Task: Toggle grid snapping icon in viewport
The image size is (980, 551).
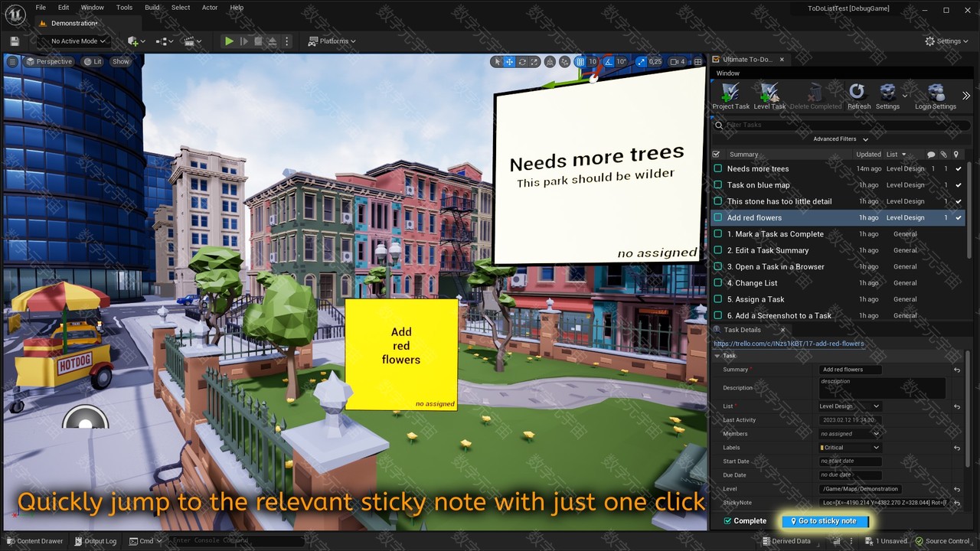Action: pos(580,62)
